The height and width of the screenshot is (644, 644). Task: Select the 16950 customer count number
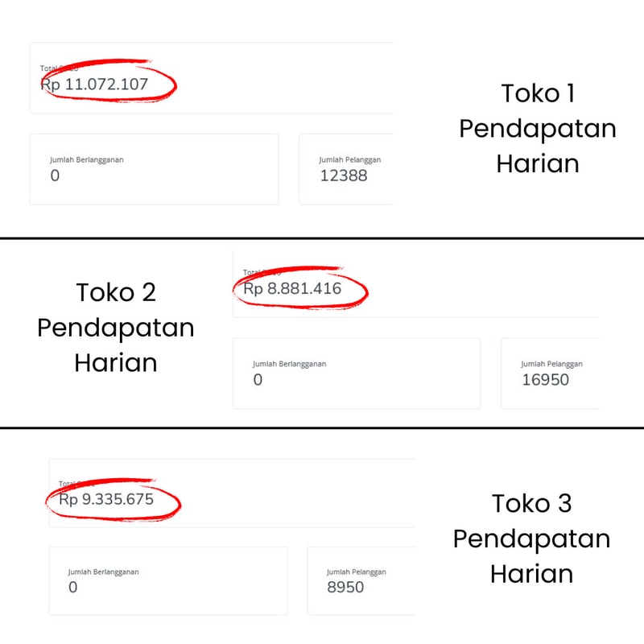(546, 380)
